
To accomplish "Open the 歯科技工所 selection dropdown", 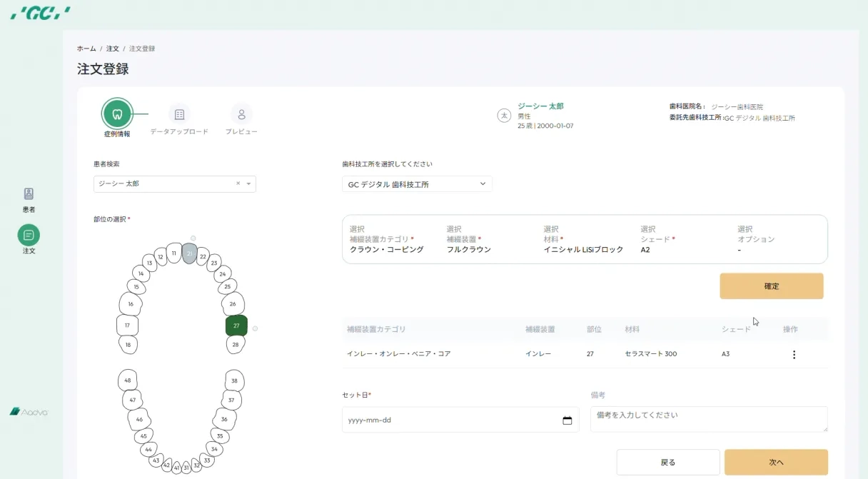I will coord(417,184).
